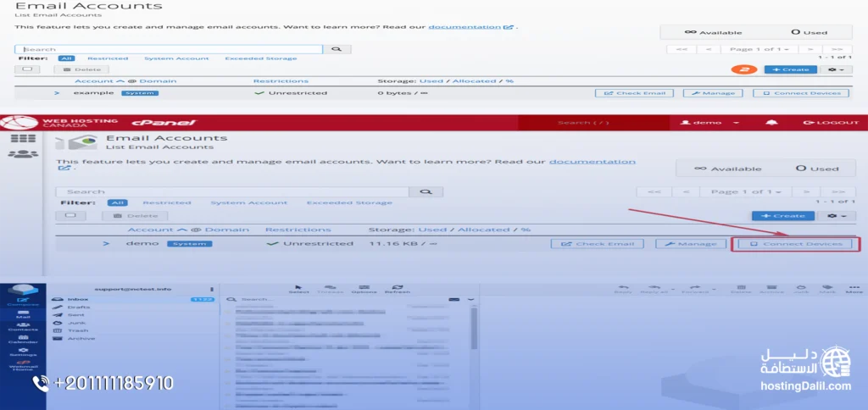Open Page 1 of 1 dropdown in top panel
The width and height of the screenshot is (868, 410).
point(759,49)
